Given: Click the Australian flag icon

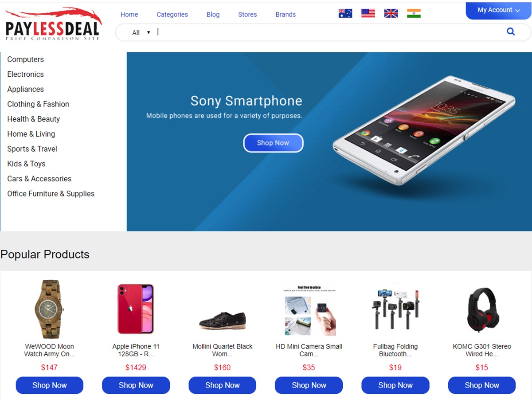Looking at the screenshot, I should 345,13.
